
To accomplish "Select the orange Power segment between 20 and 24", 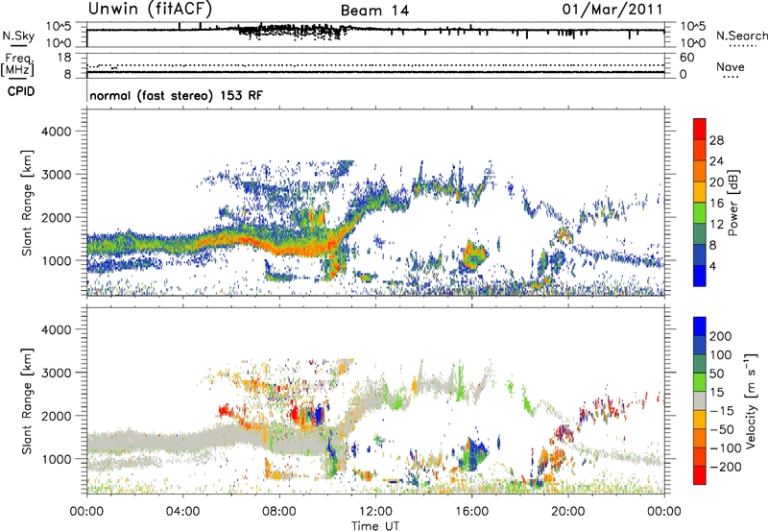I will [x=700, y=171].
